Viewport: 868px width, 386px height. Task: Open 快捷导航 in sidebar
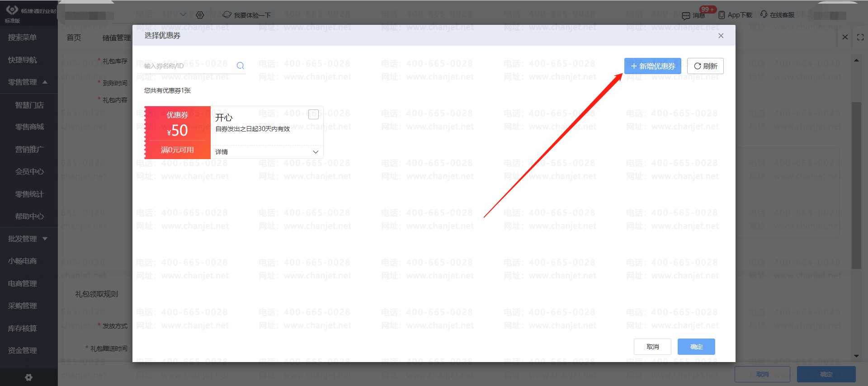click(x=22, y=60)
